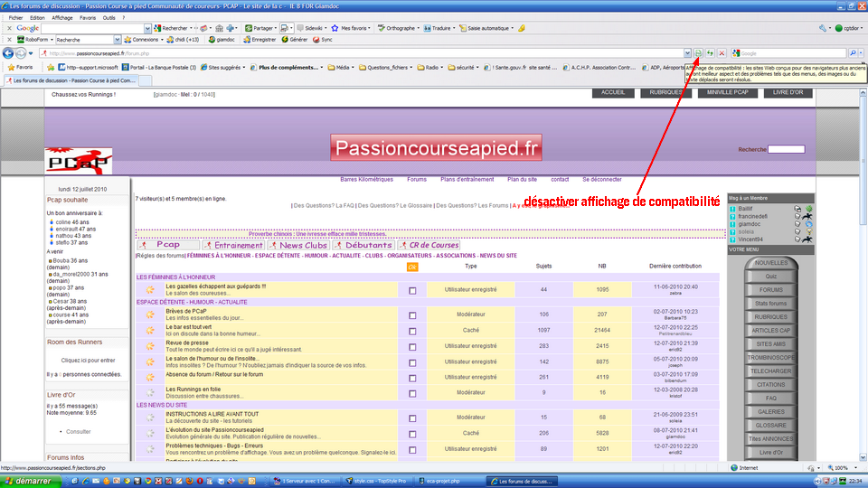This screenshot has height=488, width=868.
Task: Click the search magnifier button by Google box
Action: (853, 53)
